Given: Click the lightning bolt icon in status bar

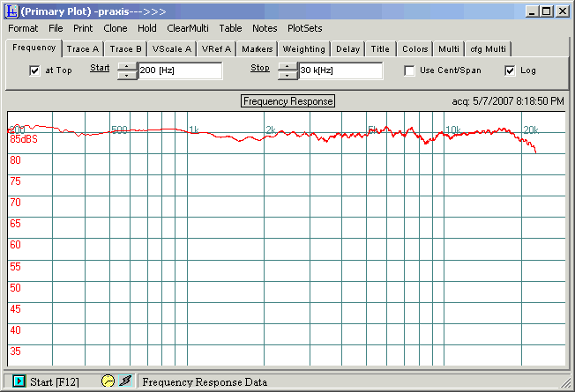Looking at the screenshot, I should (125, 381).
